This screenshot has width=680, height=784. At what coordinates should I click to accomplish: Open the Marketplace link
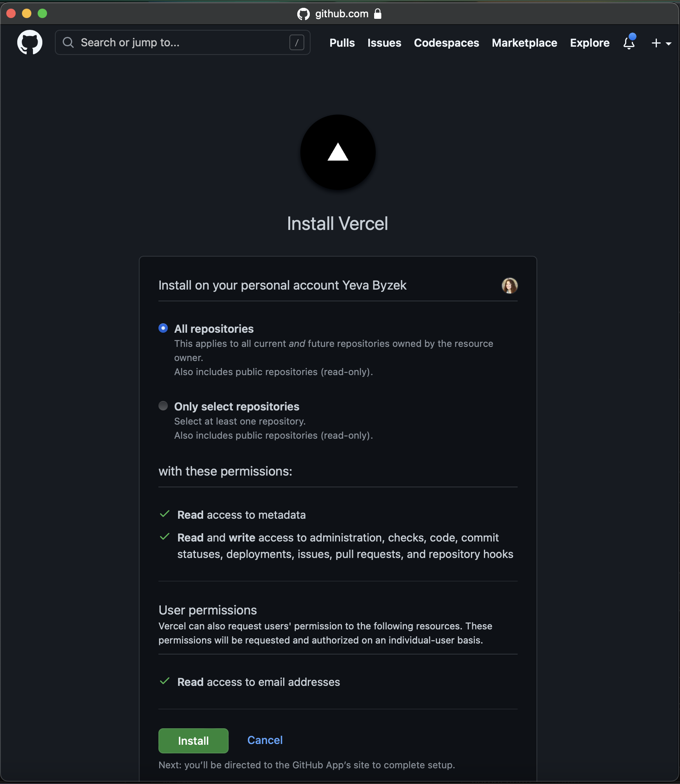(x=524, y=43)
